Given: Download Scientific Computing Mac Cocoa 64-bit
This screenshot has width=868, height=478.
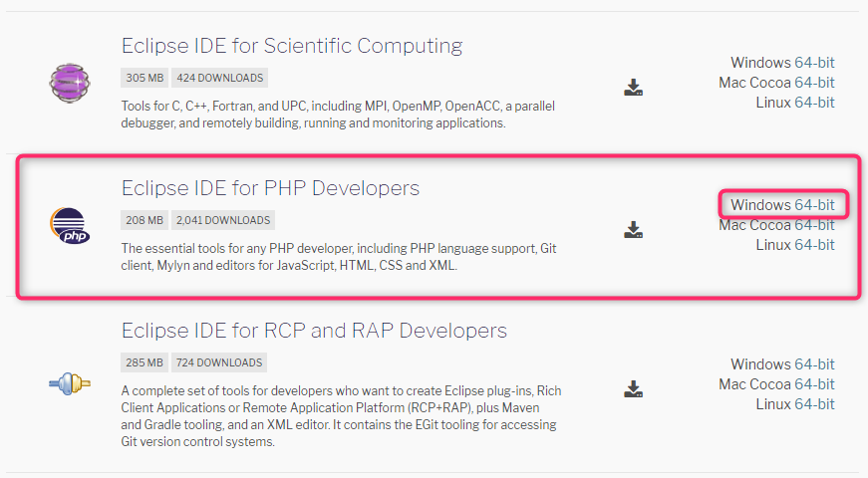Looking at the screenshot, I should point(814,83).
